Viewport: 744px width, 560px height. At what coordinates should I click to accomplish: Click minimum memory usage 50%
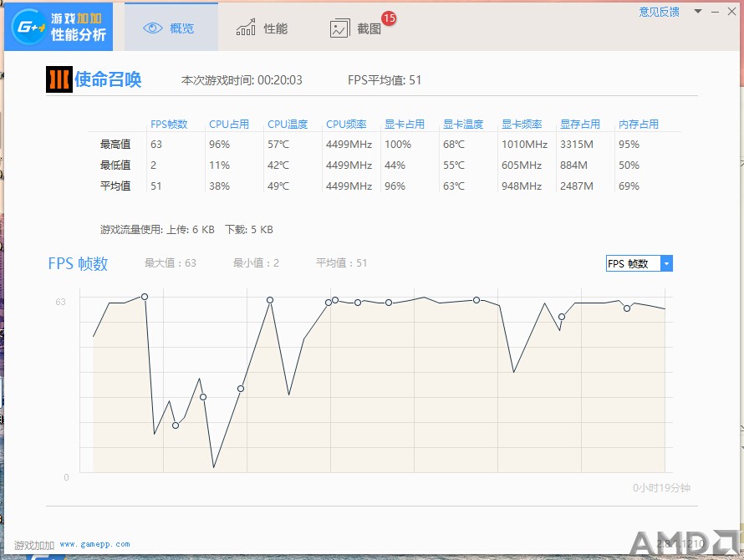629,165
